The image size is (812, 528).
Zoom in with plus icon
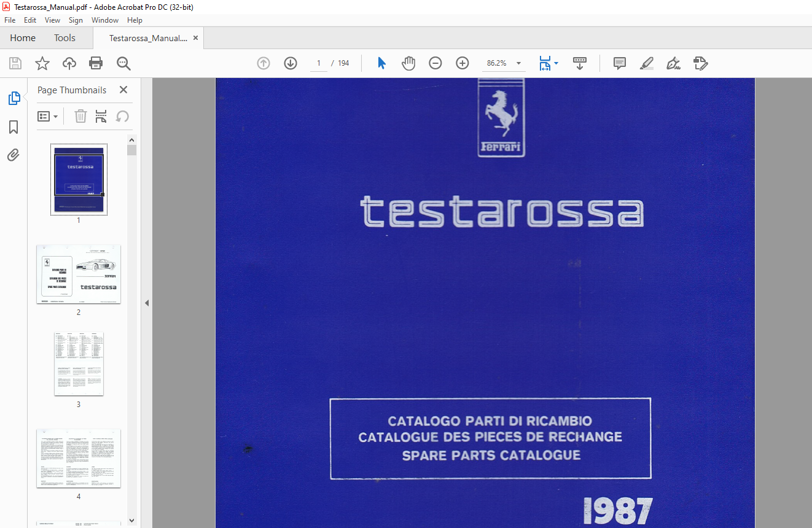pos(463,63)
